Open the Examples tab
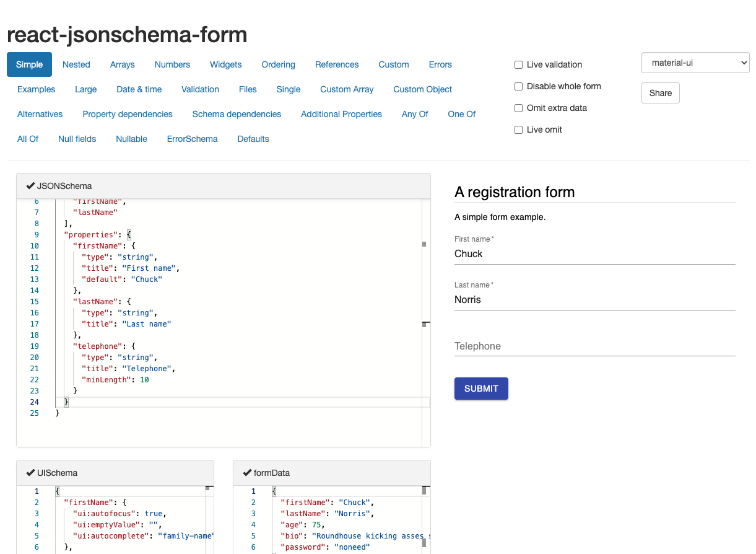The width and height of the screenshot is (756, 554). pyautogui.click(x=36, y=89)
